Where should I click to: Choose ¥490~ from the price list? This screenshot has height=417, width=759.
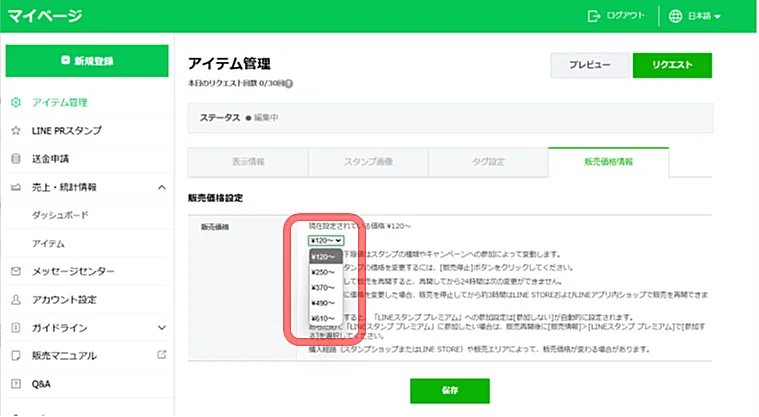click(325, 303)
